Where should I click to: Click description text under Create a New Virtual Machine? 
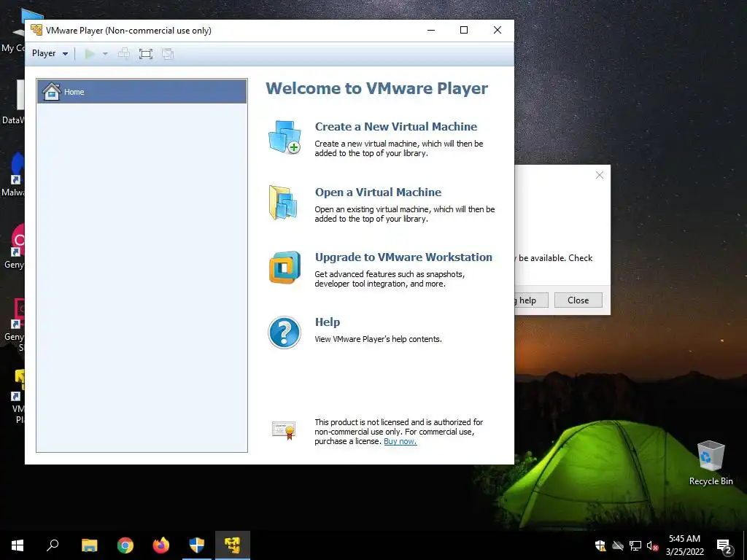click(399, 149)
